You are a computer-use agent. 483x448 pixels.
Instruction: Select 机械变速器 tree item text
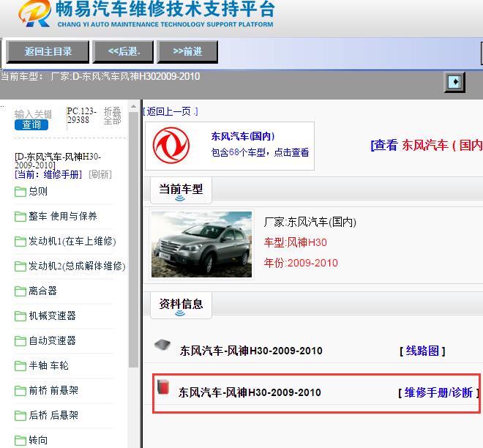pyautogui.click(x=52, y=316)
